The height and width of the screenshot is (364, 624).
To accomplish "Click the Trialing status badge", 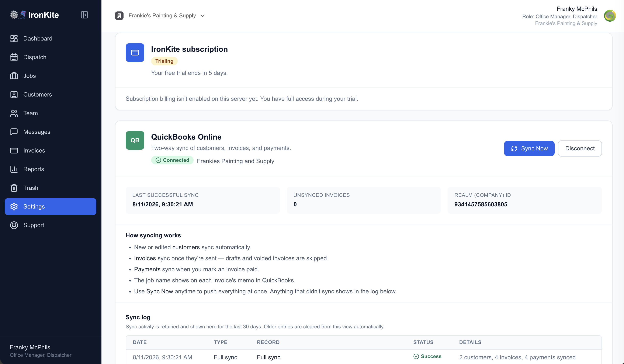I will 164,61.
